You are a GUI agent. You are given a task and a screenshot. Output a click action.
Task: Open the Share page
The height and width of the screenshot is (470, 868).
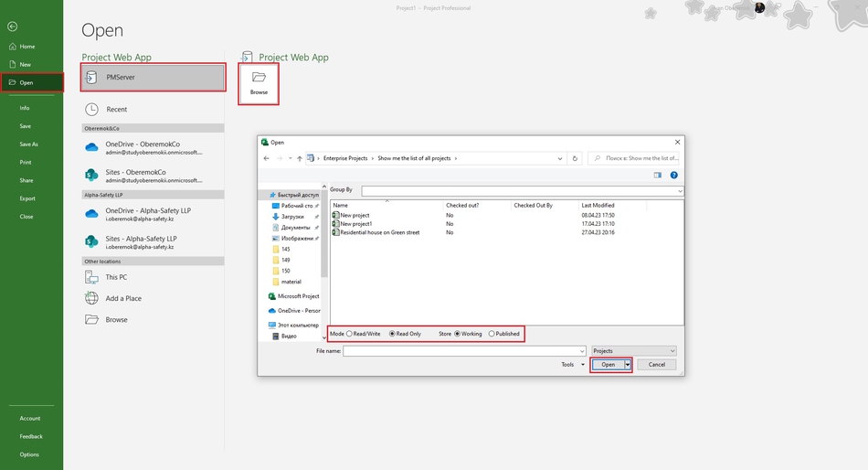pyautogui.click(x=26, y=180)
